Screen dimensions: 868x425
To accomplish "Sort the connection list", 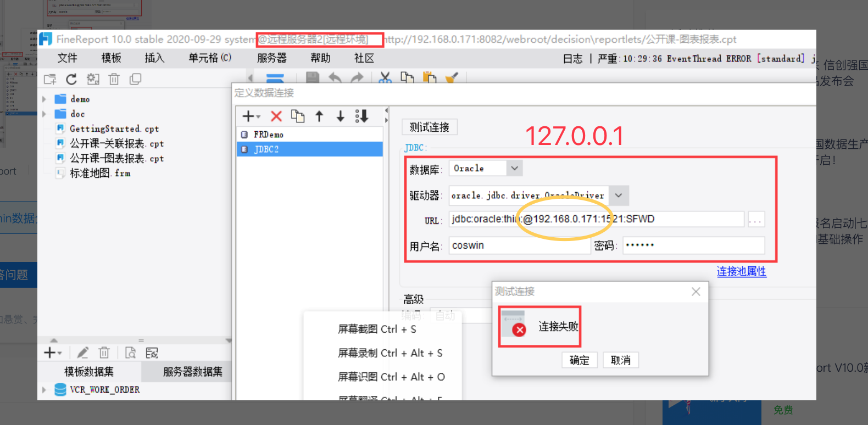I will point(361,116).
